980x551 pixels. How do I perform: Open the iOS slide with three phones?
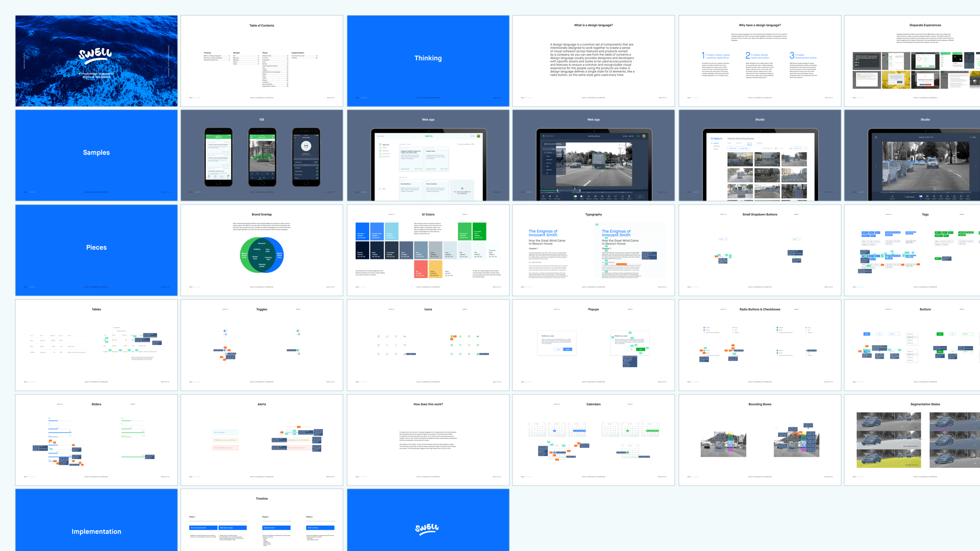pos(262,155)
